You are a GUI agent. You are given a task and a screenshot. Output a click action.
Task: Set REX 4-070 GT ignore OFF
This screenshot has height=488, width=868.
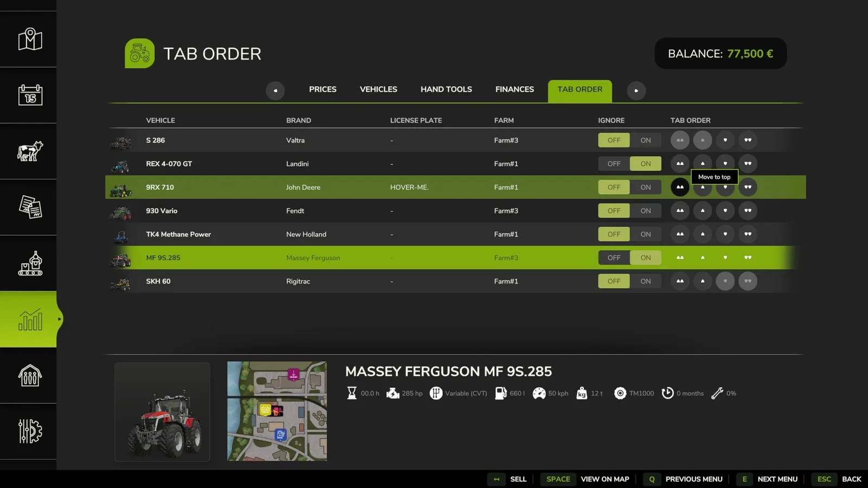(614, 164)
